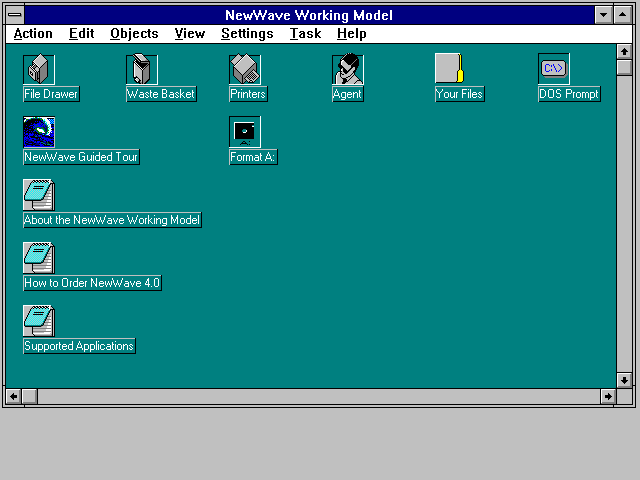Screen dimensions: 640x480
Task: Click the vertical scrollbar up arrow
Action: pos(624,52)
